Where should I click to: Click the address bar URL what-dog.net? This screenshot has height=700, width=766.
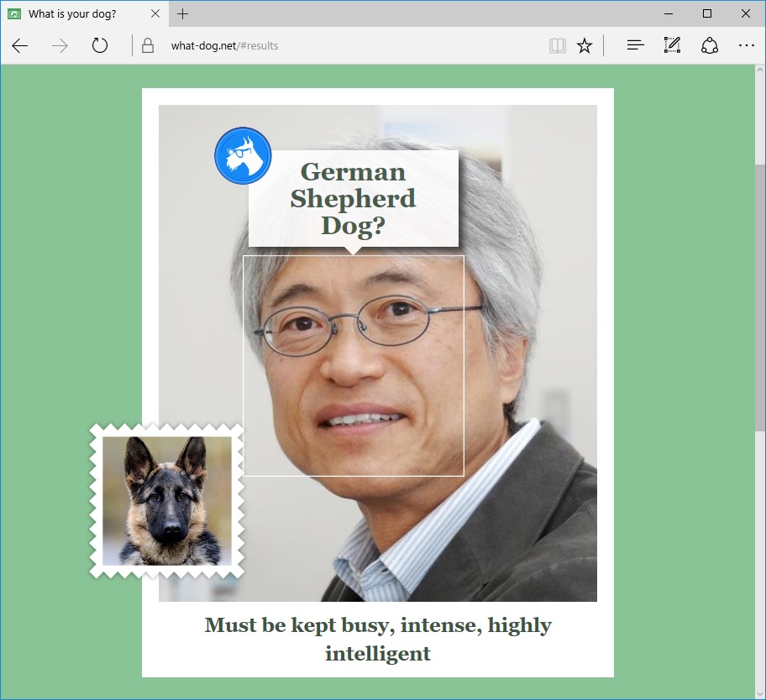tap(224, 46)
